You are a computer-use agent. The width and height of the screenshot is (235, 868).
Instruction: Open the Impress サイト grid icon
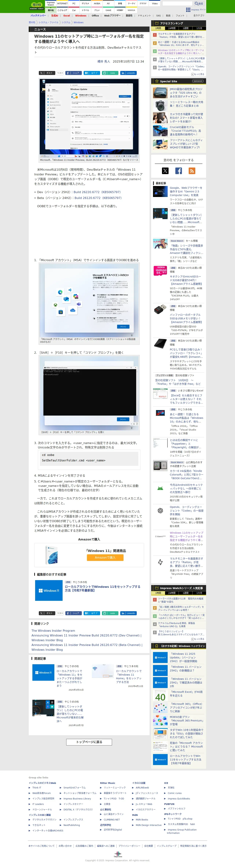188,10
